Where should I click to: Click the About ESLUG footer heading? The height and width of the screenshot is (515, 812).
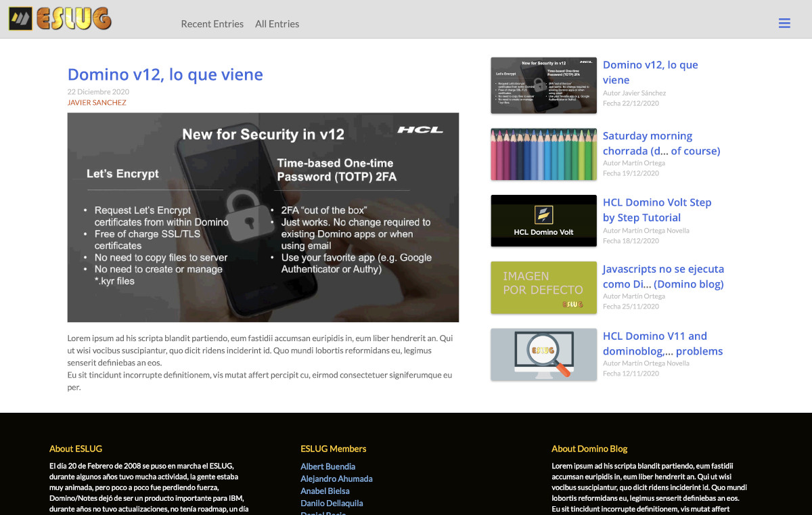tap(76, 449)
